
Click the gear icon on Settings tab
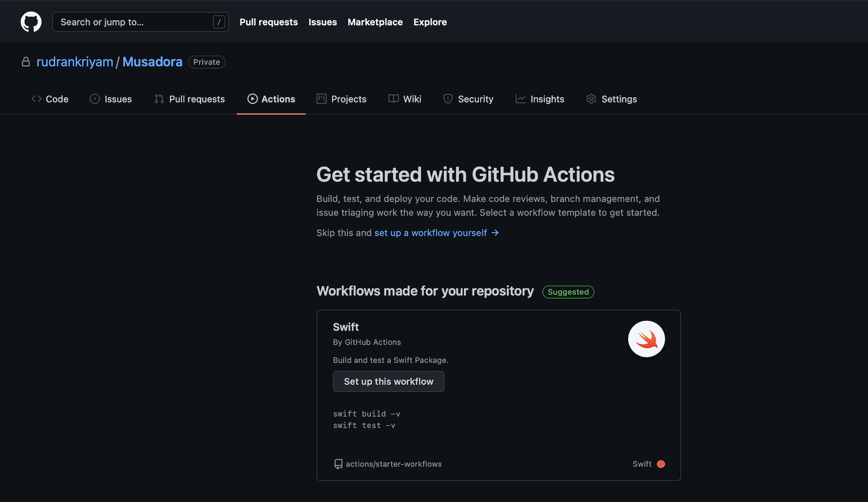[x=591, y=99]
